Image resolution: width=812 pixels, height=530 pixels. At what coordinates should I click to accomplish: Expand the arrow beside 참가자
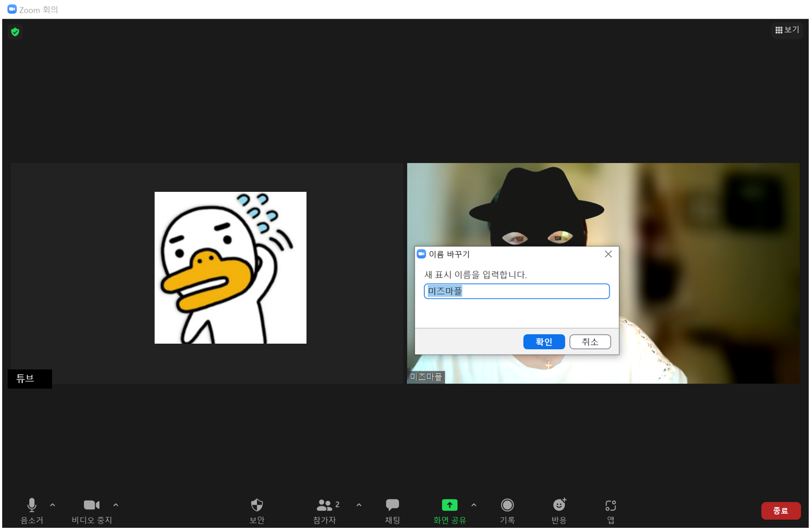pos(359,505)
